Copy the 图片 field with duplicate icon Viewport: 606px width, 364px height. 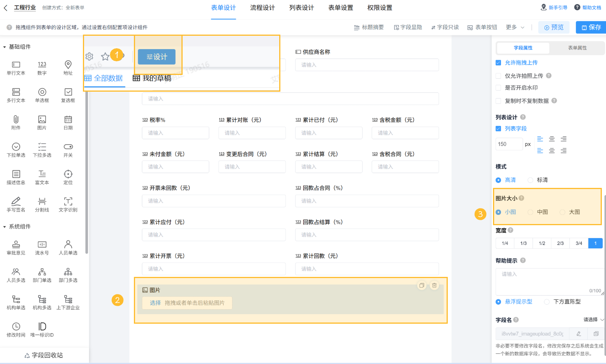421,285
